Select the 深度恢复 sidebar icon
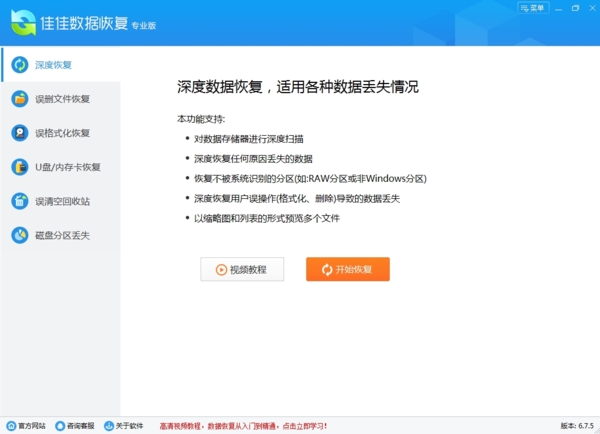This screenshot has width=600, height=434. [19, 65]
